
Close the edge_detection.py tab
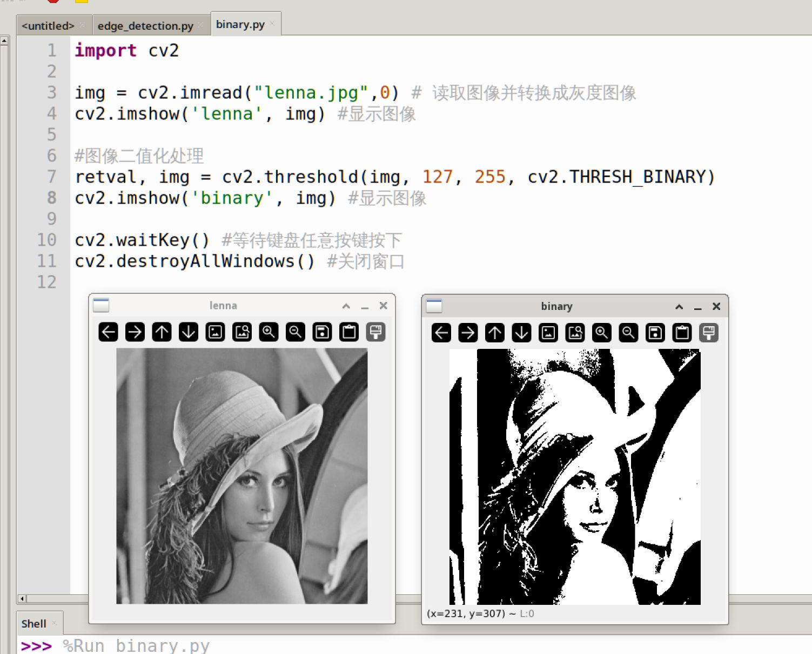[x=200, y=25]
